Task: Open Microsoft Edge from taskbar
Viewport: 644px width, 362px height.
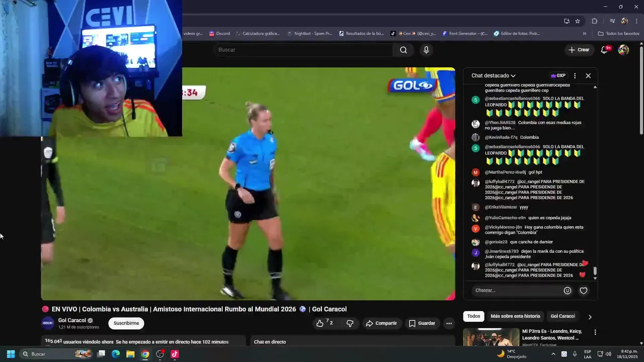Action: 116,354
